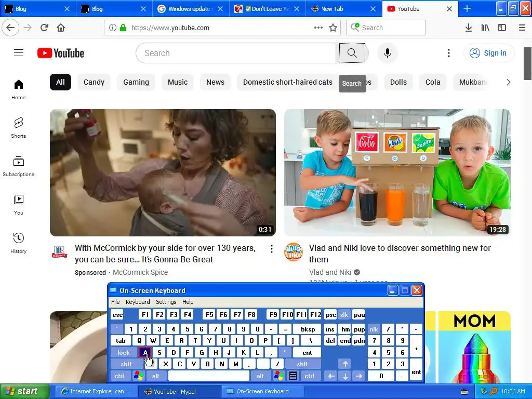
Task: Toggle caps lock on on-screen keyboard
Action: tap(124, 353)
